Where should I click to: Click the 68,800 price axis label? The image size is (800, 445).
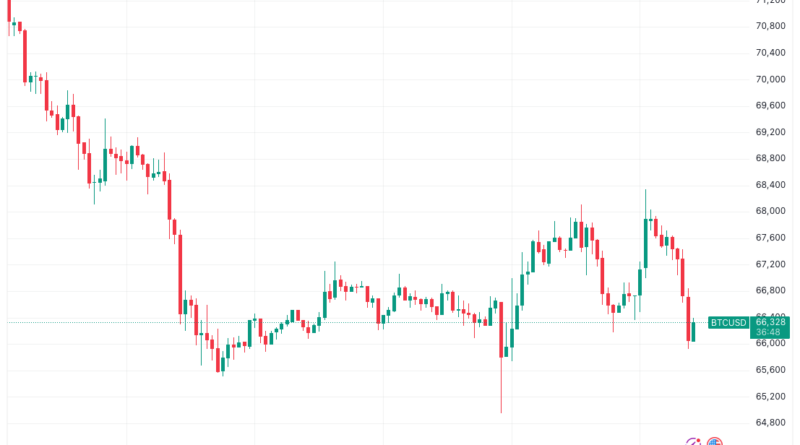tap(770, 158)
